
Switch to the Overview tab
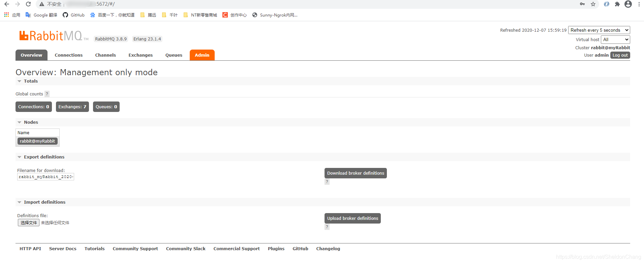click(x=31, y=55)
